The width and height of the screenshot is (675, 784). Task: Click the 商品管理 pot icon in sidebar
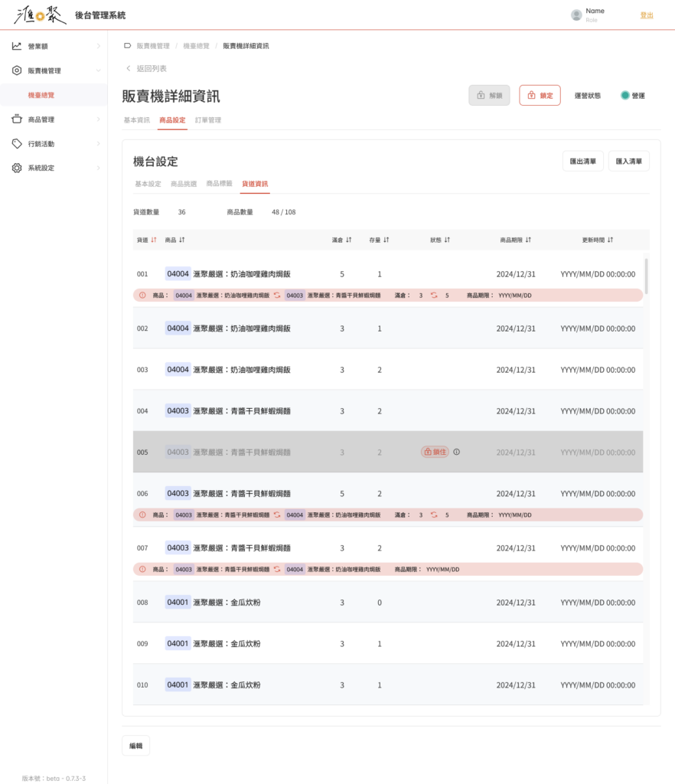17,119
